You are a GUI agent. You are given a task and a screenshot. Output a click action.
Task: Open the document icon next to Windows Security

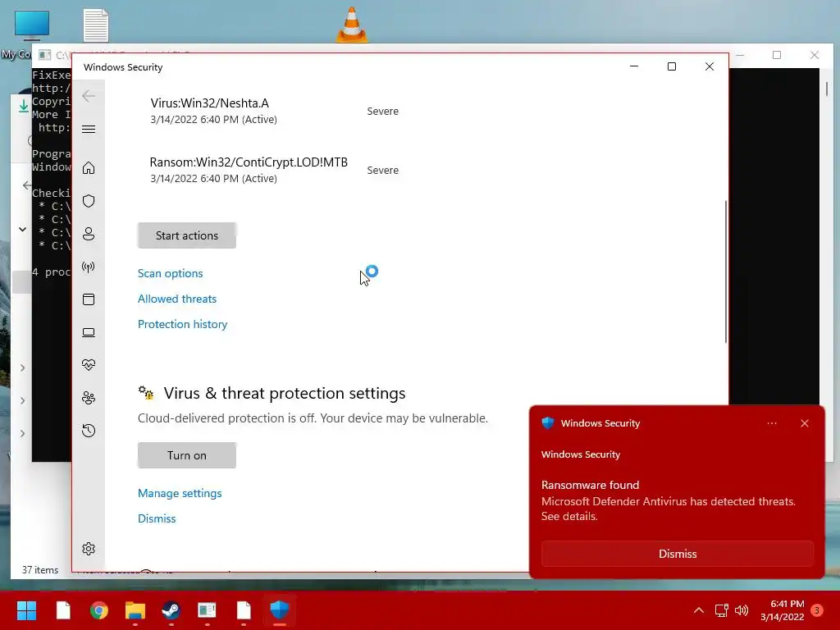point(244,610)
